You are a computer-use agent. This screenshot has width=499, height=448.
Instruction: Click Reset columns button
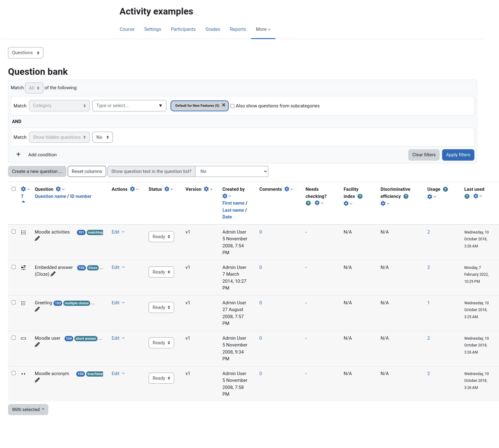click(x=87, y=171)
